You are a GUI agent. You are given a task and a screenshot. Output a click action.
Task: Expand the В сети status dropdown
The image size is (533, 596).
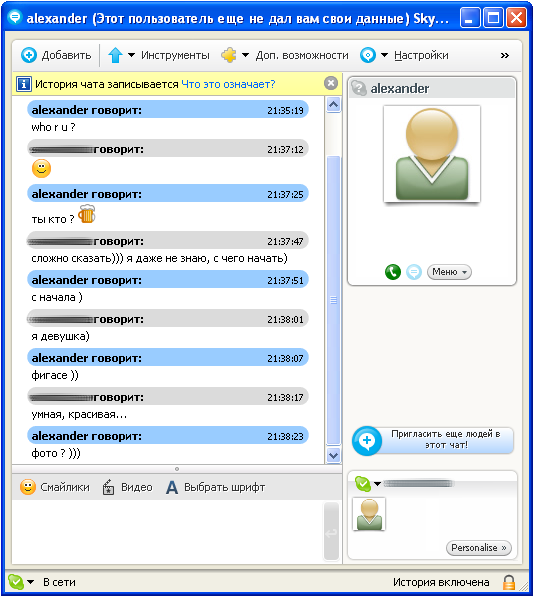30,582
